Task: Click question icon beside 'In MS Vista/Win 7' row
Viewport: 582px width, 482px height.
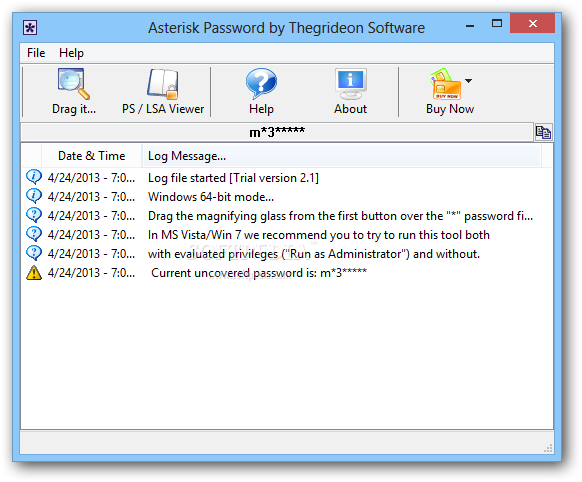Action: pos(34,234)
